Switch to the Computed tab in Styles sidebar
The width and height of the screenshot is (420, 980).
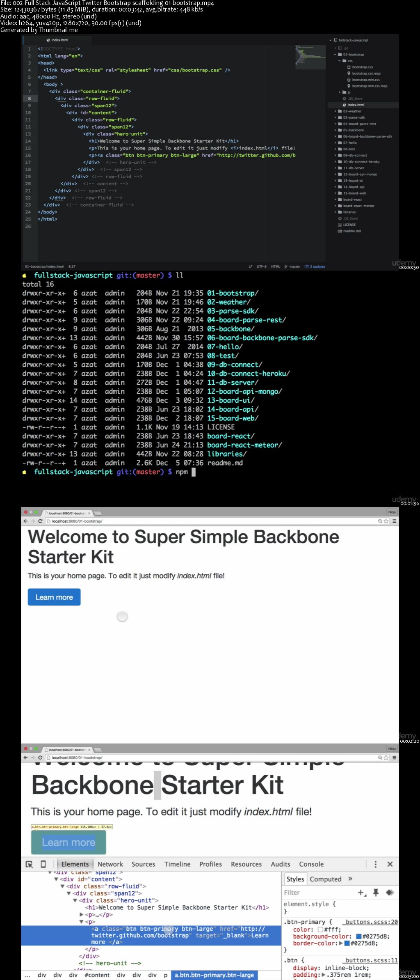tap(326, 879)
